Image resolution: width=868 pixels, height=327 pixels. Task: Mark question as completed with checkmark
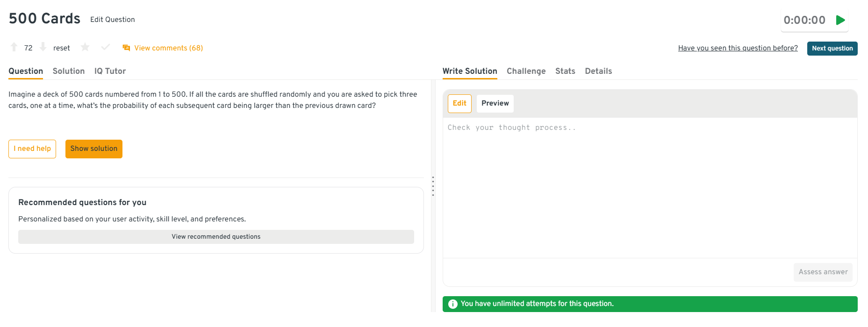coord(106,47)
